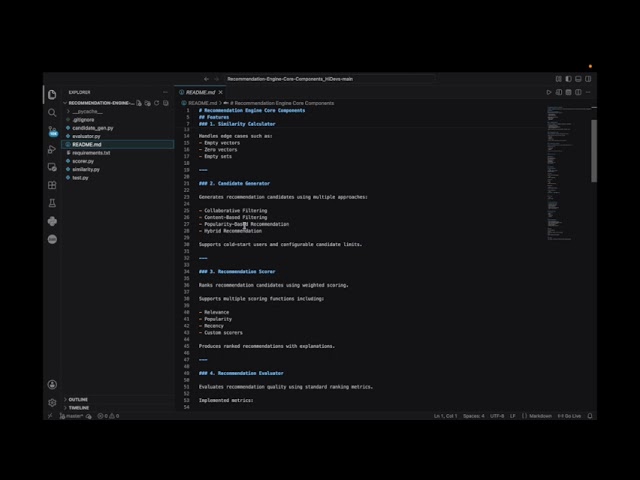640x480 pixels.
Task: Run the file with the play icon
Action: pyautogui.click(x=549, y=92)
